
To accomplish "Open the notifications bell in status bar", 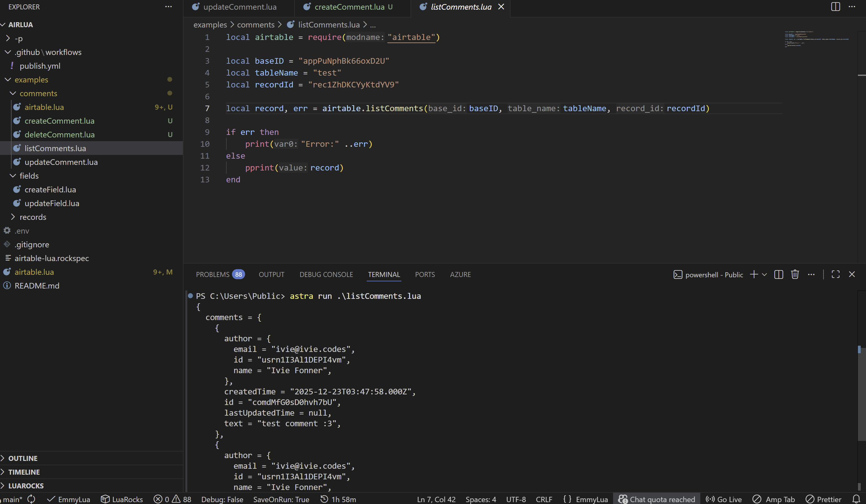I will coord(856,499).
